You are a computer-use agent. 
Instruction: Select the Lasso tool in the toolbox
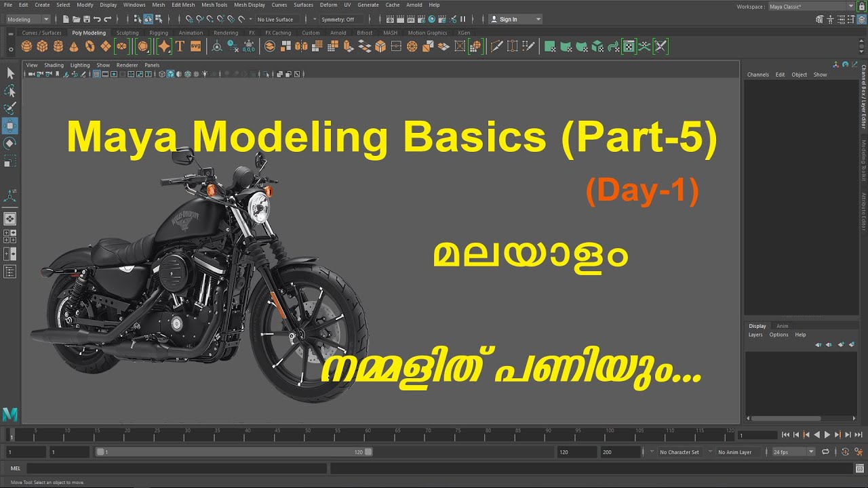point(10,91)
